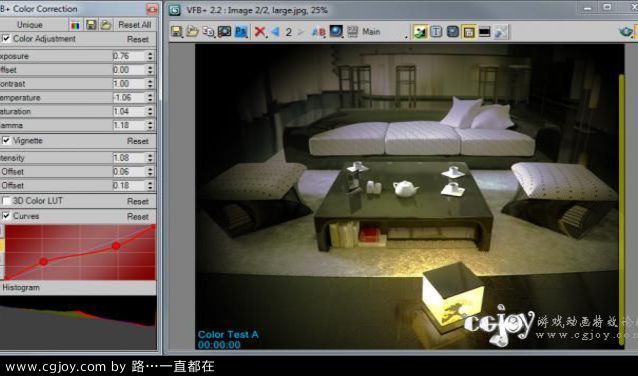The image size is (638, 376).
Task: Send image to Photoshop with Ps icon
Action: coord(241,32)
